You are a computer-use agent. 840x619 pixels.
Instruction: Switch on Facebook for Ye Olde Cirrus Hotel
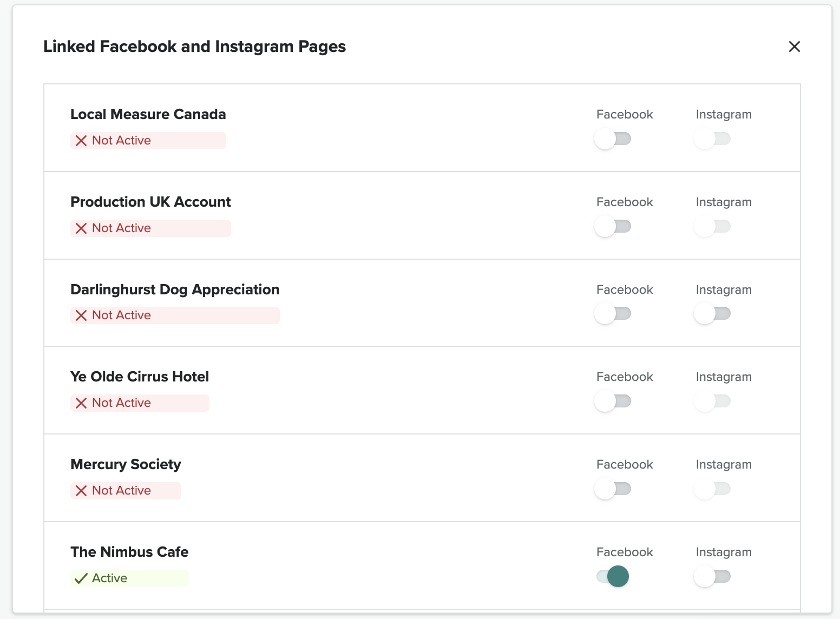613,401
